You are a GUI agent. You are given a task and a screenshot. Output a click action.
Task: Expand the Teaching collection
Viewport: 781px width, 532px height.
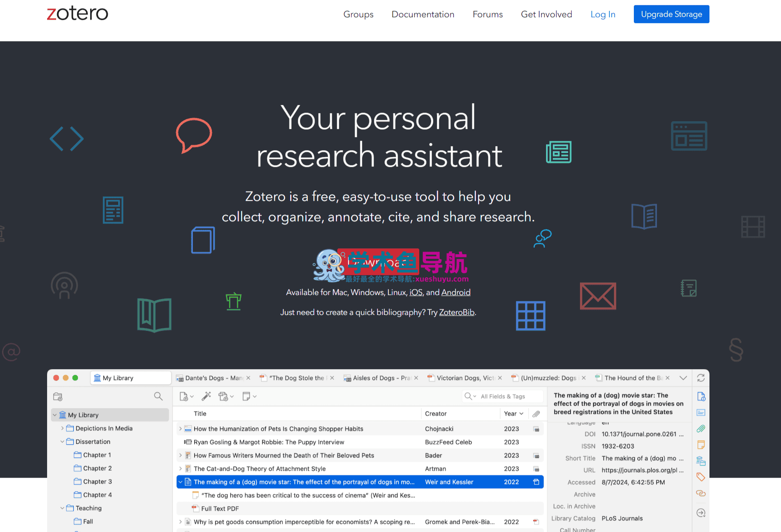pyautogui.click(x=62, y=508)
